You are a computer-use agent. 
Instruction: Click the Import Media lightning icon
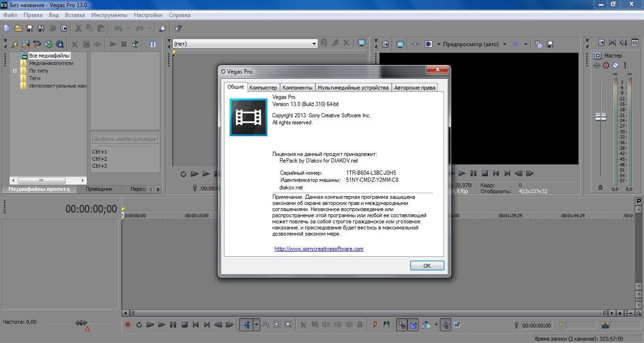point(15,44)
